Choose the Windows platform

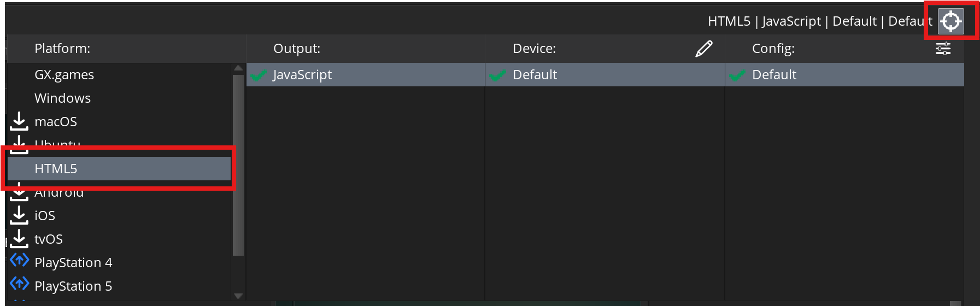(x=62, y=98)
